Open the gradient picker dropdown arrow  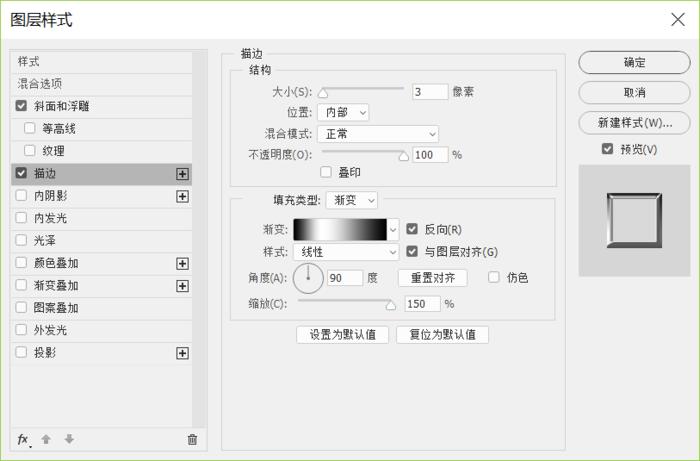click(393, 230)
